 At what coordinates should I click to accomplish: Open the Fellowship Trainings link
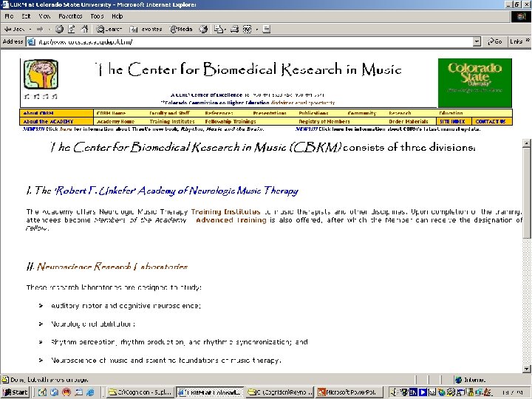pos(231,121)
